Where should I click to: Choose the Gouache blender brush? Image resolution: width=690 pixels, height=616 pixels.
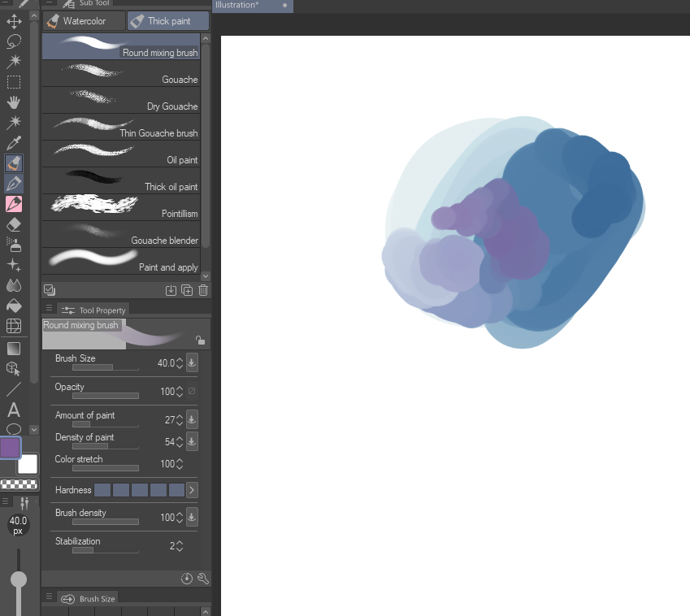point(121,235)
